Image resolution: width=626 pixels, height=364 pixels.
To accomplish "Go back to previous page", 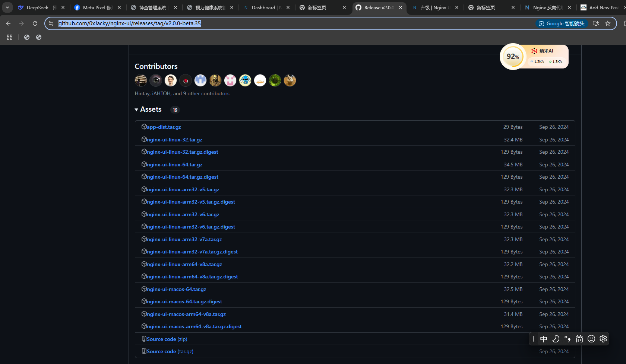I will pos(8,23).
